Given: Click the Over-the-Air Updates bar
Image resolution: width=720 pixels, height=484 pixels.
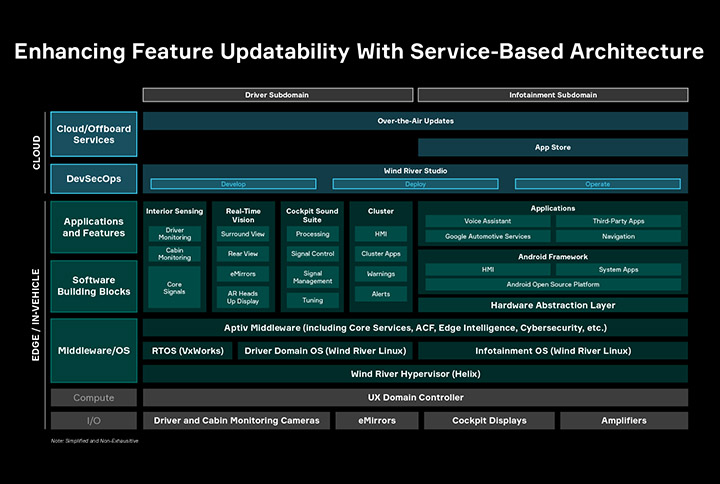Looking at the screenshot, I should pyautogui.click(x=416, y=121).
